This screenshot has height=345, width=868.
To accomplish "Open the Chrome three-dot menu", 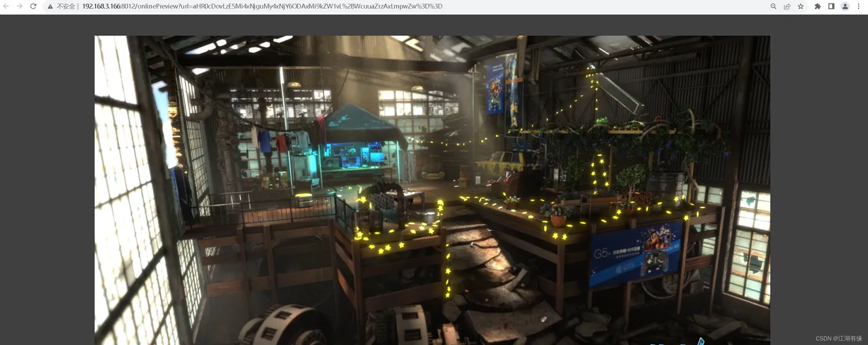I will (x=859, y=6).
